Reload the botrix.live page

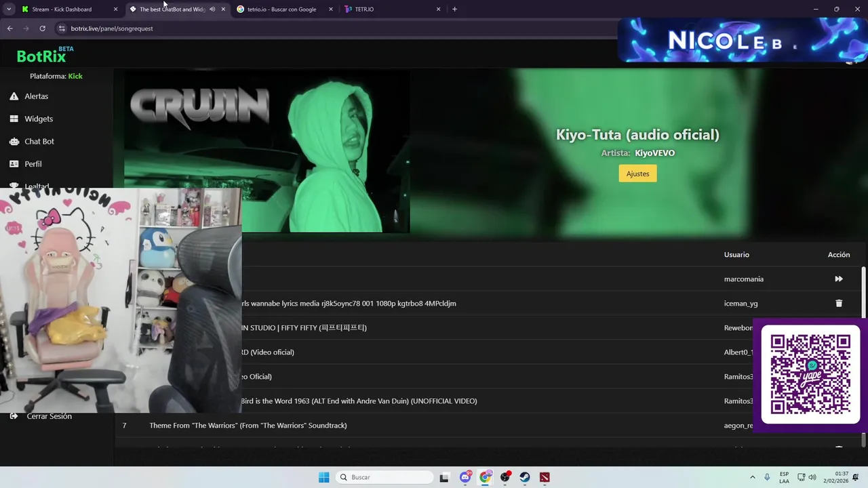pyautogui.click(x=42, y=28)
